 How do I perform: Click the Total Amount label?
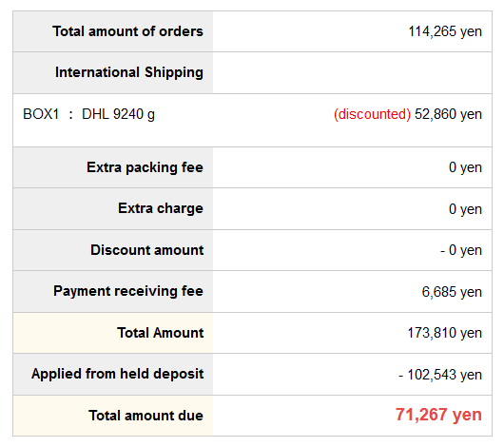pyautogui.click(x=161, y=333)
